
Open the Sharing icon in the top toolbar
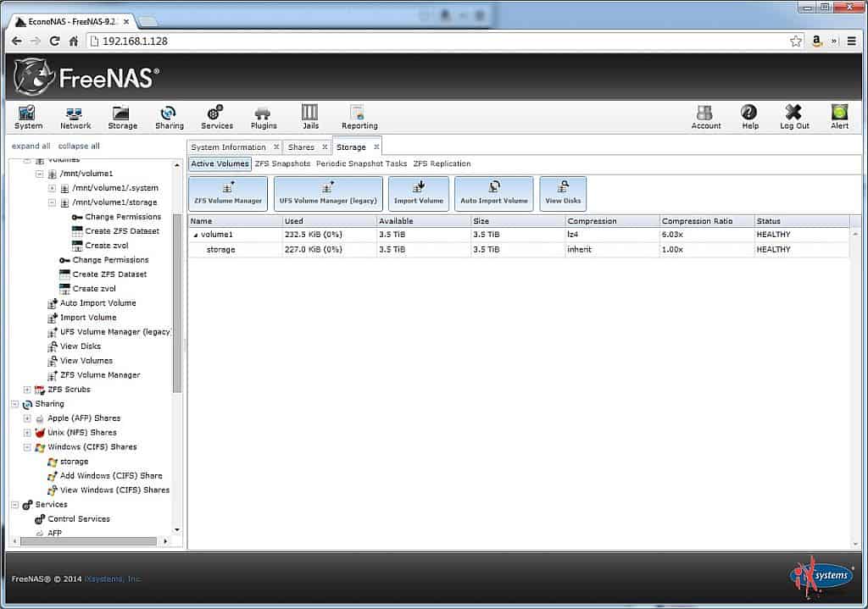point(170,117)
